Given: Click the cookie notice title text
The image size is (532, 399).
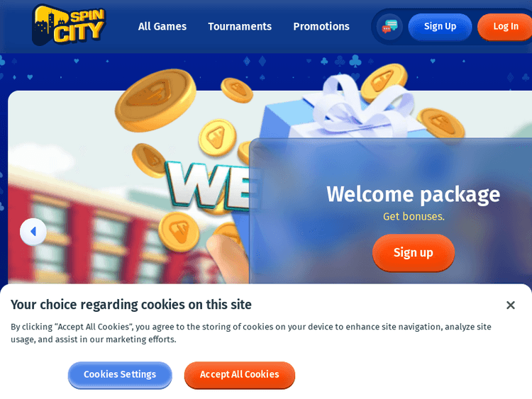Looking at the screenshot, I should point(131,305).
